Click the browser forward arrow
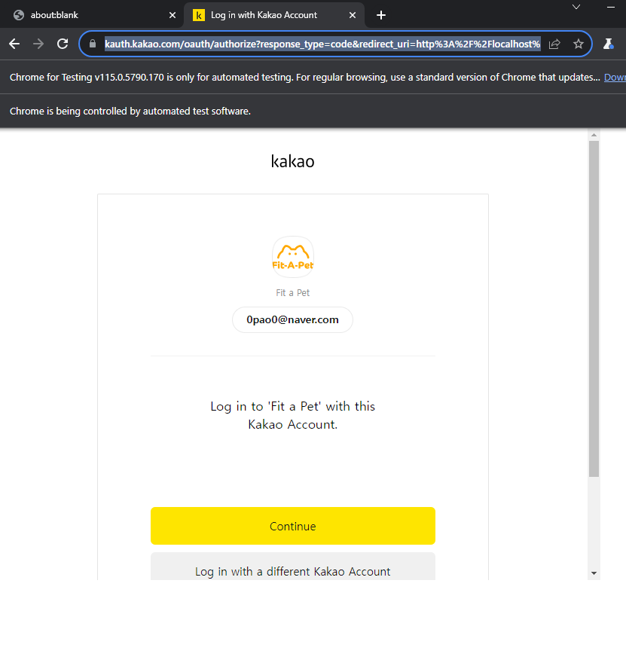 [38, 44]
